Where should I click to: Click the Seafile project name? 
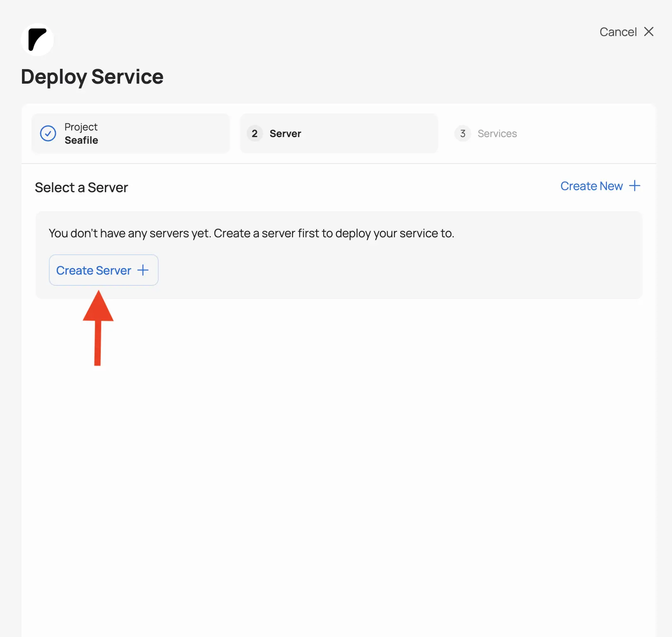click(x=81, y=140)
